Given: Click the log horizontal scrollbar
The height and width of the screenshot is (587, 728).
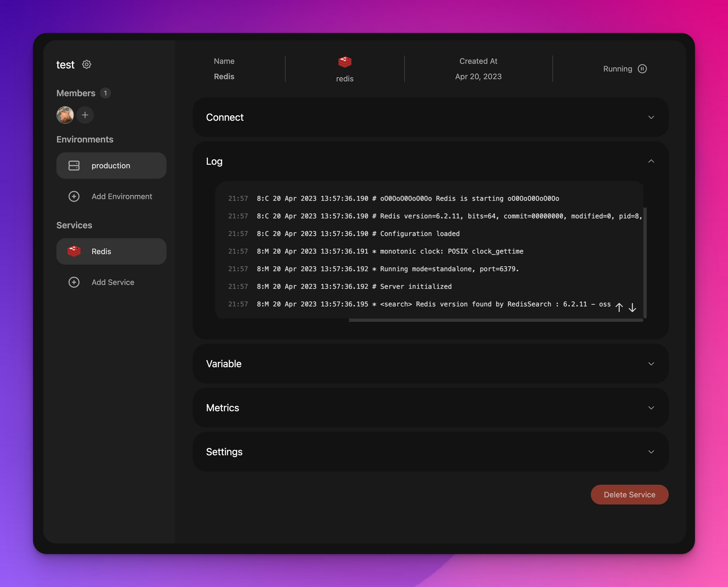Looking at the screenshot, I should (x=495, y=320).
